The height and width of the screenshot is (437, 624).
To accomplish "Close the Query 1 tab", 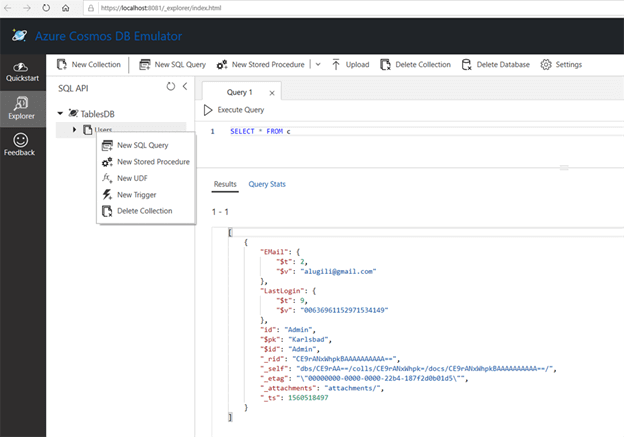I will 272,93.
